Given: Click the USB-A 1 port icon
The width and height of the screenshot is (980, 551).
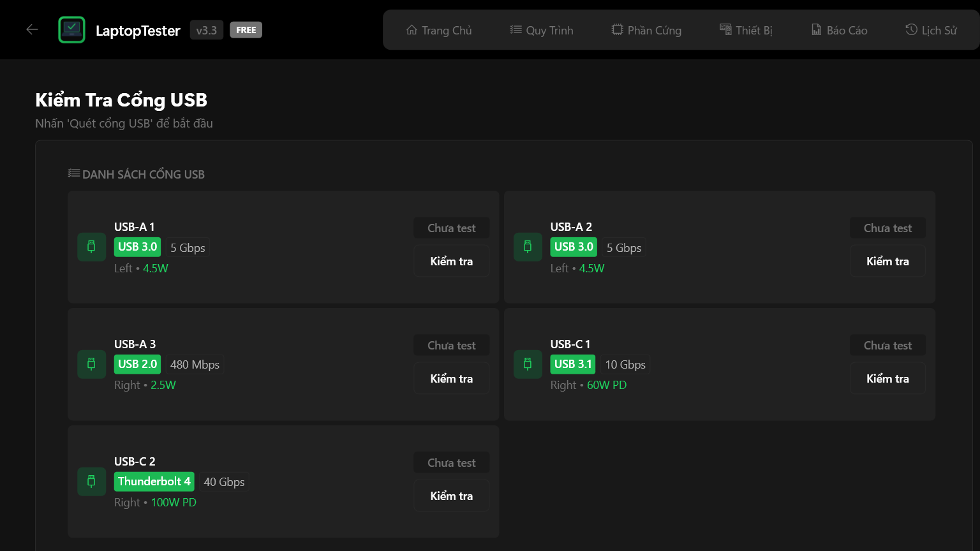Looking at the screenshot, I should tap(91, 247).
